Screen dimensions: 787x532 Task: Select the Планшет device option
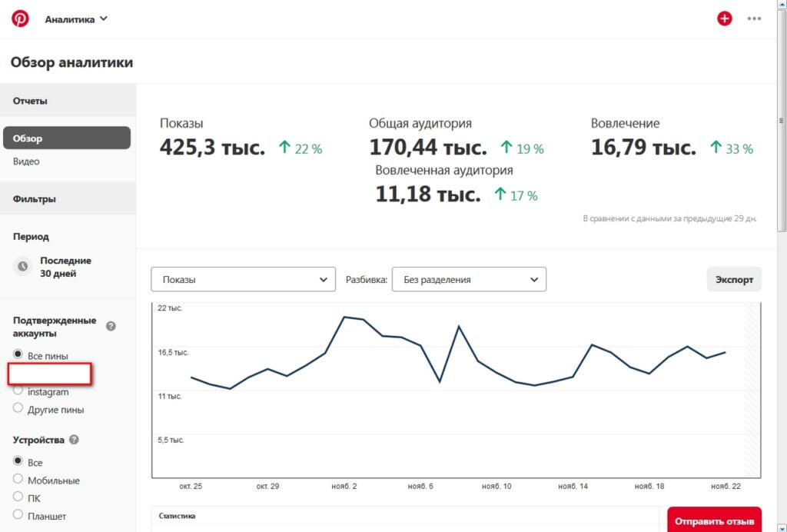pyautogui.click(x=18, y=514)
